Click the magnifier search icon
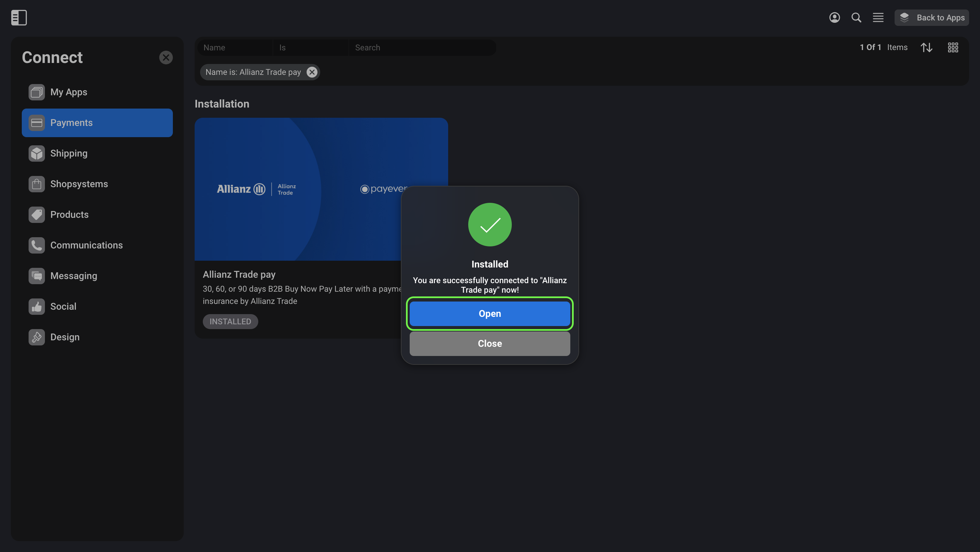980x552 pixels. point(856,17)
